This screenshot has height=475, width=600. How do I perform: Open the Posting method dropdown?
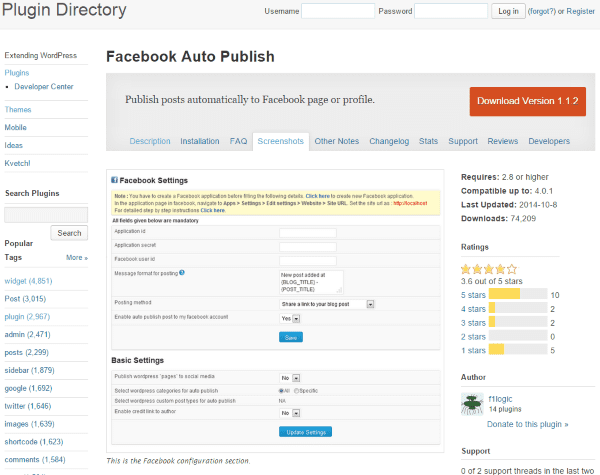(x=327, y=304)
